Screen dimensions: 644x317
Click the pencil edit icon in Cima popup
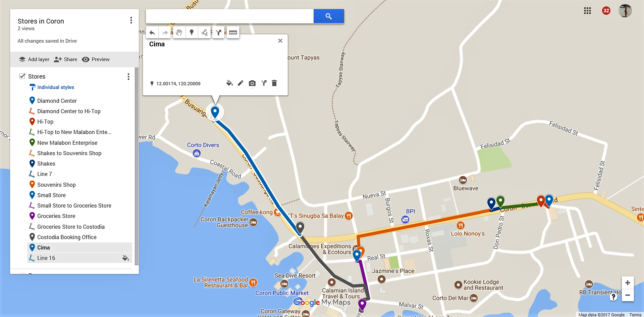[x=240, y=83]
